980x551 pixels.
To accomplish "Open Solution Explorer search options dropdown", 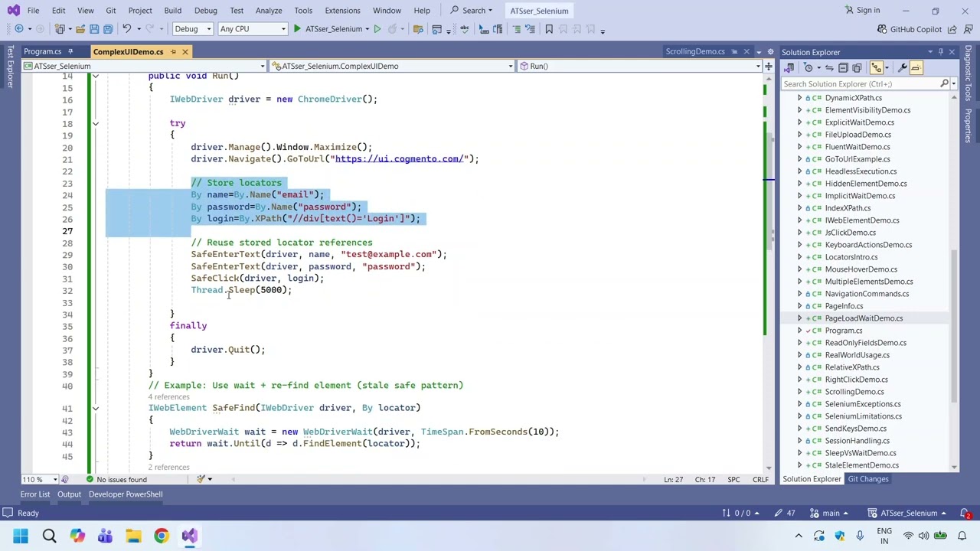I will tap(953, 84).
